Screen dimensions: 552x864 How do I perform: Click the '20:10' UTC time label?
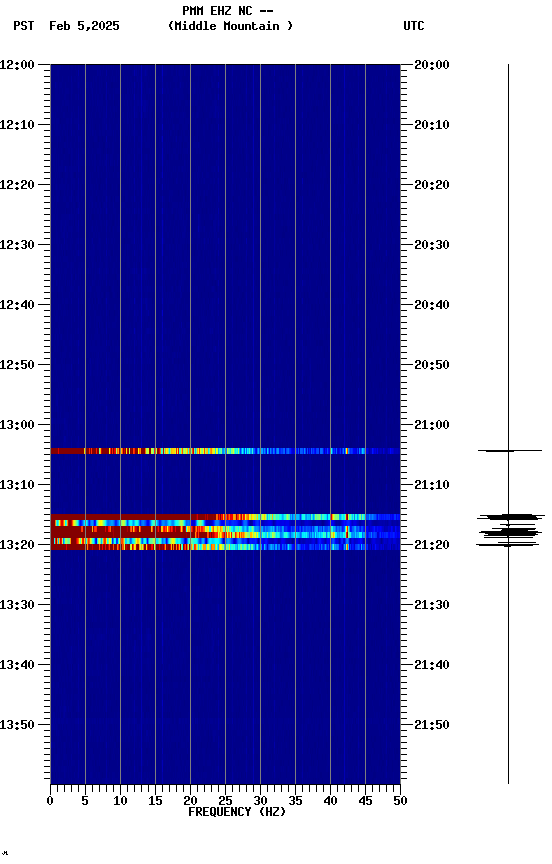432,125
